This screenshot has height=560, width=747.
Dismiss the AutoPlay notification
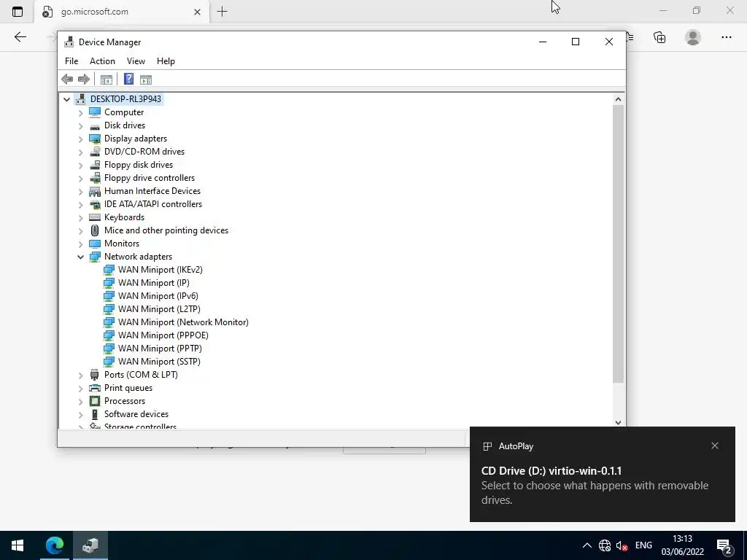(x=715, y=446)
